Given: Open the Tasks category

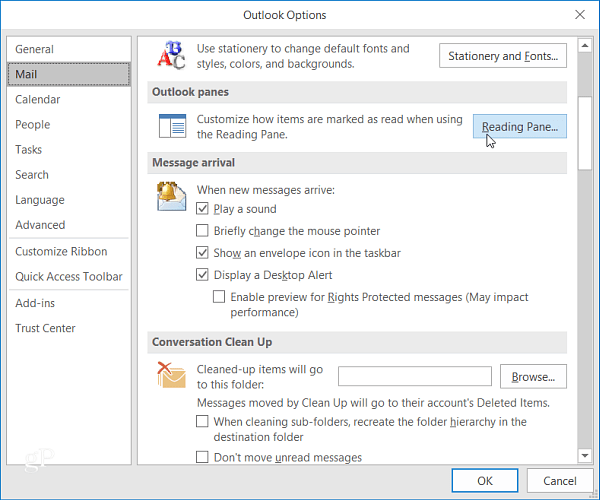Looking at the screenshot, I should [69, 150].
